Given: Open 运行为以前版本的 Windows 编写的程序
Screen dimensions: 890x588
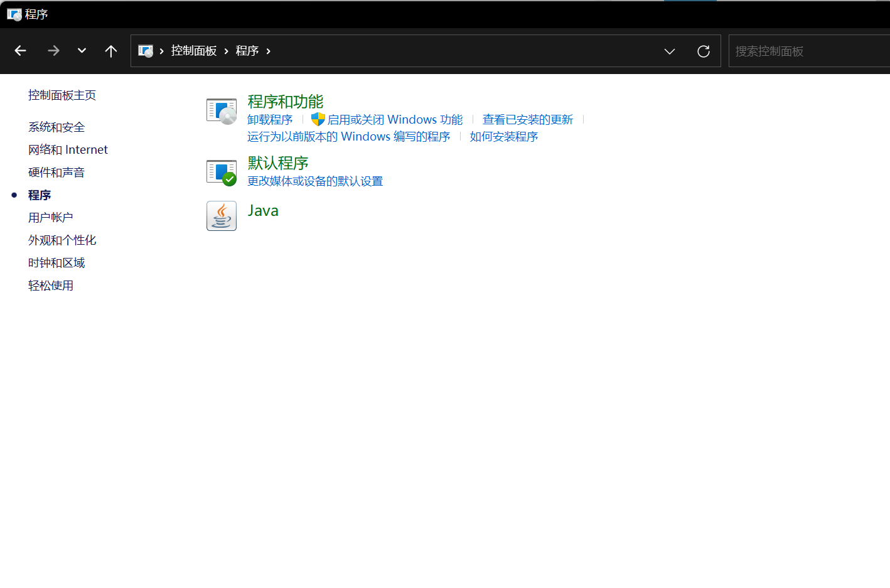Looking at the screenshot, I should [349, 137].
